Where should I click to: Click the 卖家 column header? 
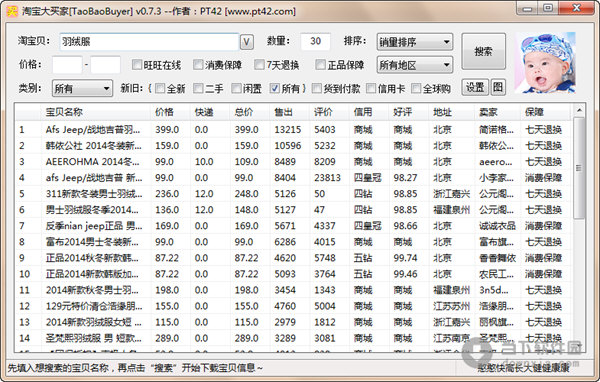(x=498, y=112)
